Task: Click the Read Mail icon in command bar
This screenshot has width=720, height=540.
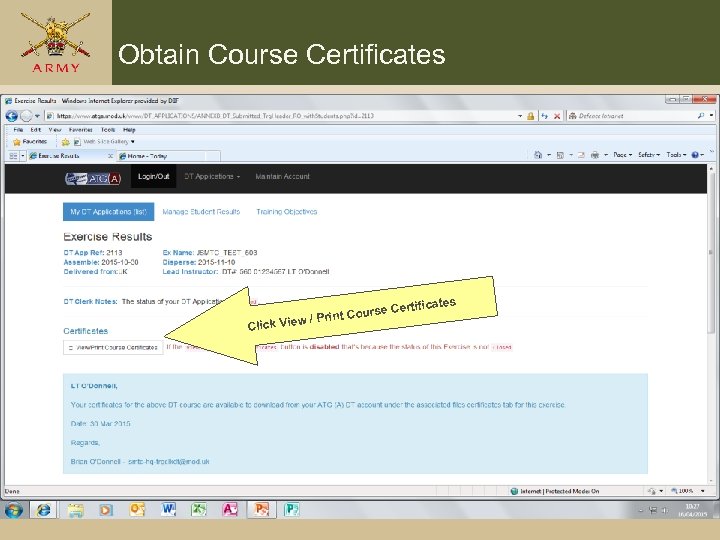Action: (581, 155)
